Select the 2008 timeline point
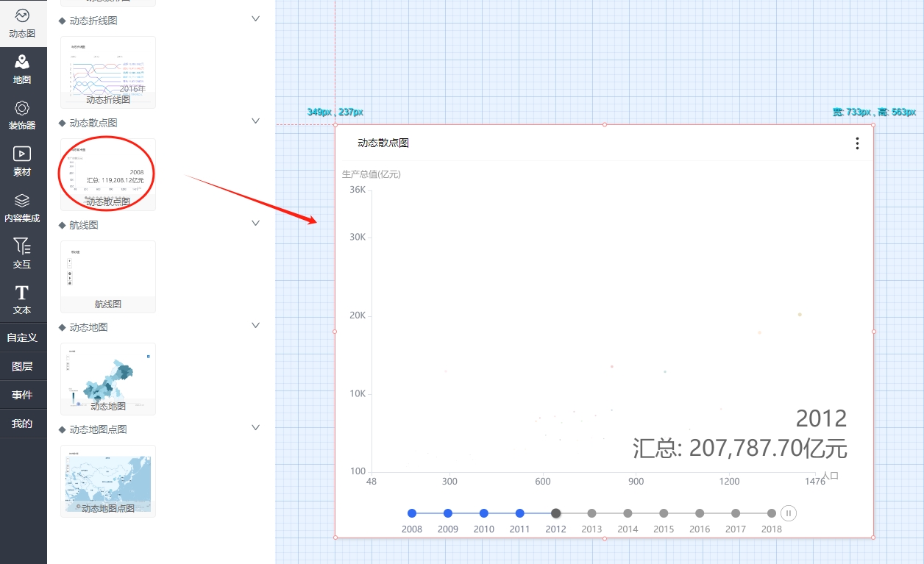The height and width of the screenshot is (564, 924). 412,513
